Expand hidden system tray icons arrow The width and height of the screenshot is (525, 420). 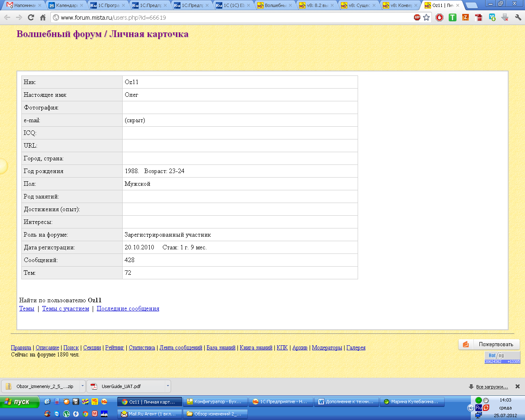pyautogui.click(x=470, y=408)
